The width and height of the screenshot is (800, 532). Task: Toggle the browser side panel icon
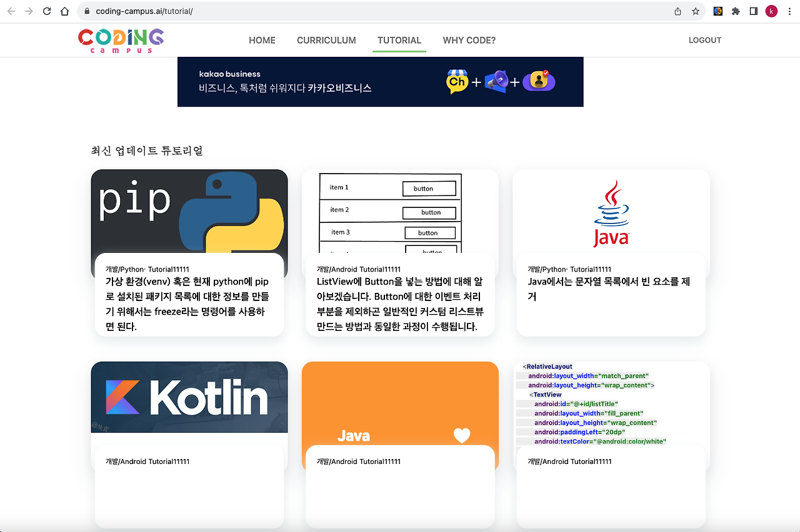click(754, 11)
